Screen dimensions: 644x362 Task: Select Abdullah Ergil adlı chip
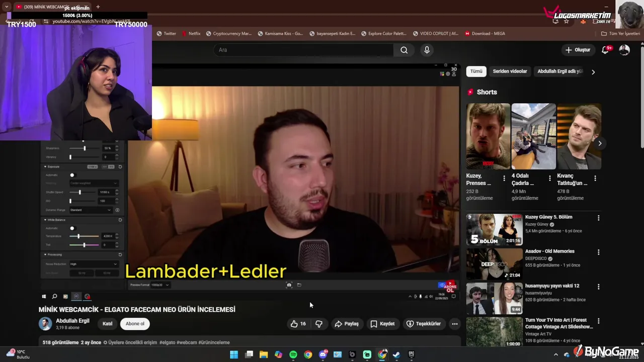pyautogui.click(x=559, y=71)
